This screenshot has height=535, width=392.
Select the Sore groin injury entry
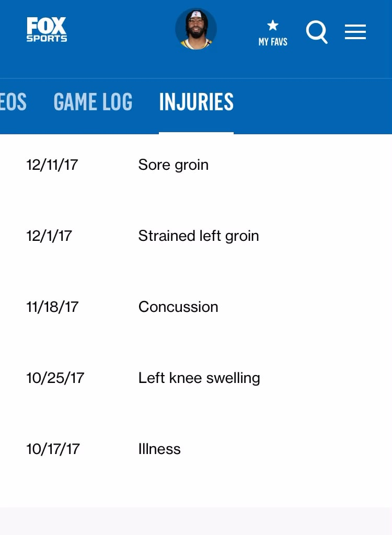click(173, 165)
